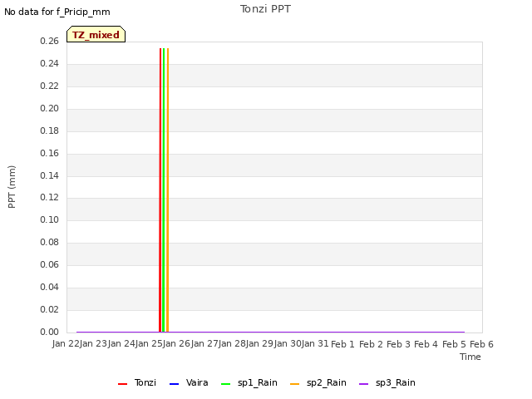Toggle the sp1_Rain series in the legend
Screen dimensions: 532x399
pyautogui.click(x=249, y=382)
